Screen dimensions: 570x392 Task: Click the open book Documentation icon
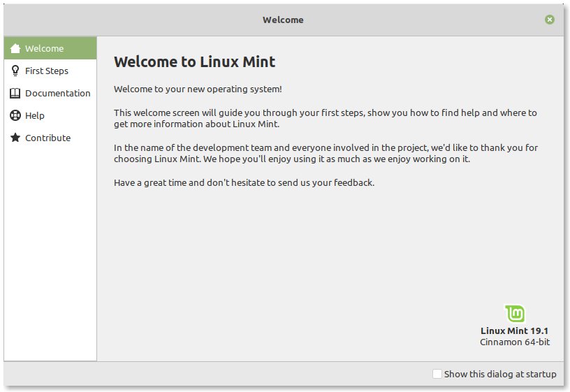click(x=15, y=93)
